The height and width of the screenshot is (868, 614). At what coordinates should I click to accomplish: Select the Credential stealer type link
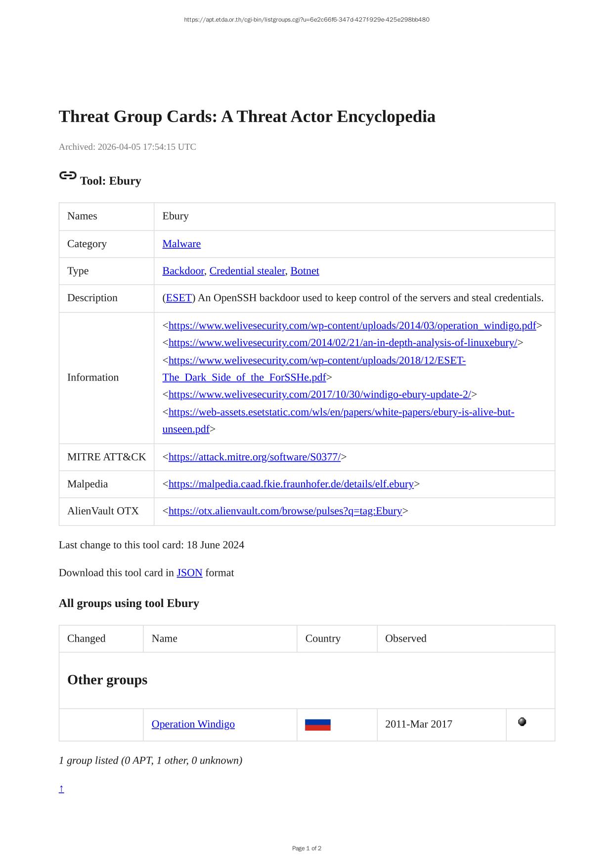coord(247,271)
